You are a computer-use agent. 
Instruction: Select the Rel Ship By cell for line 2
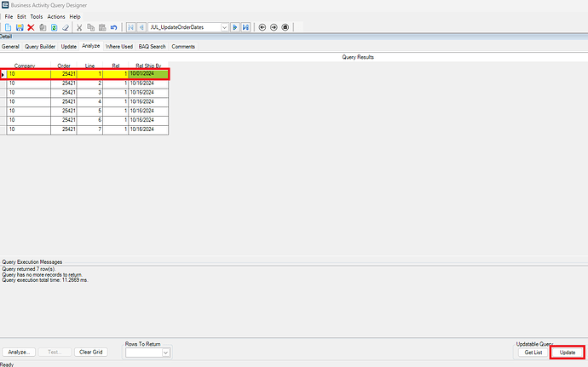148,83
